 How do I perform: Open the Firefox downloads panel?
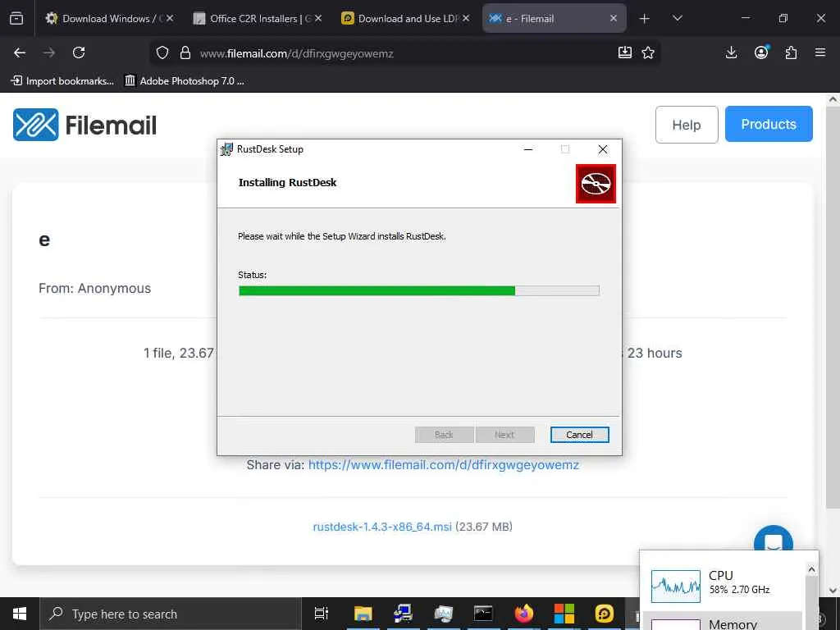pos(731,52)
